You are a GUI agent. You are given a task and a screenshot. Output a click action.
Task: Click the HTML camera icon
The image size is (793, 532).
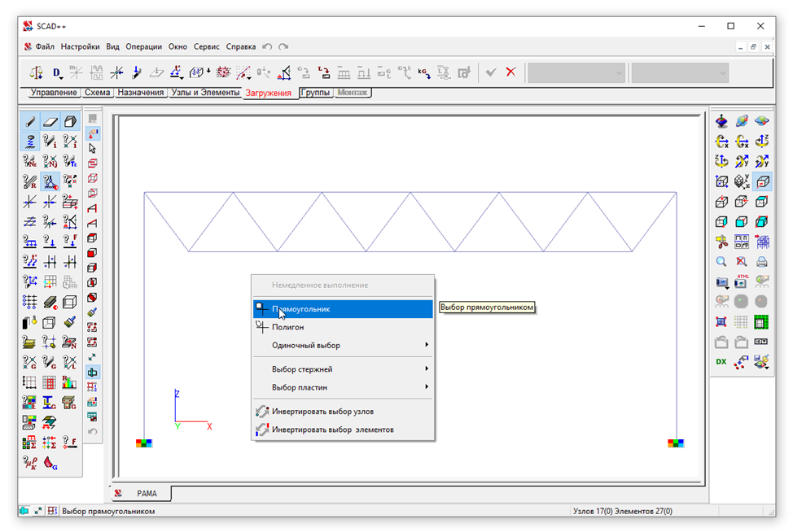pos(742,281)
